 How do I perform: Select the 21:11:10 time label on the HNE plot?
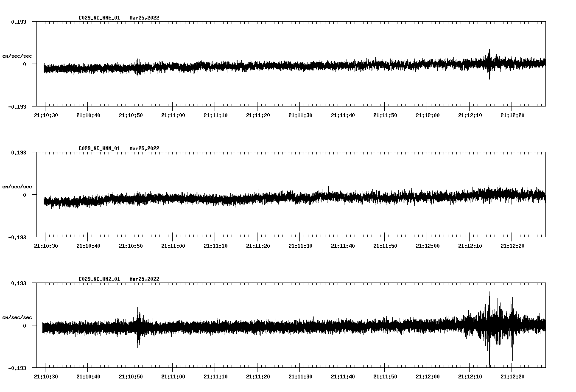(215, 115)
